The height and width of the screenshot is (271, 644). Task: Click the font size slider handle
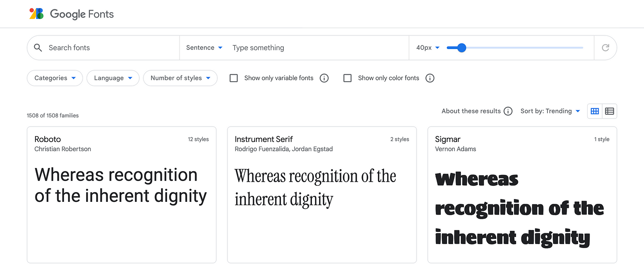(462, 48)
